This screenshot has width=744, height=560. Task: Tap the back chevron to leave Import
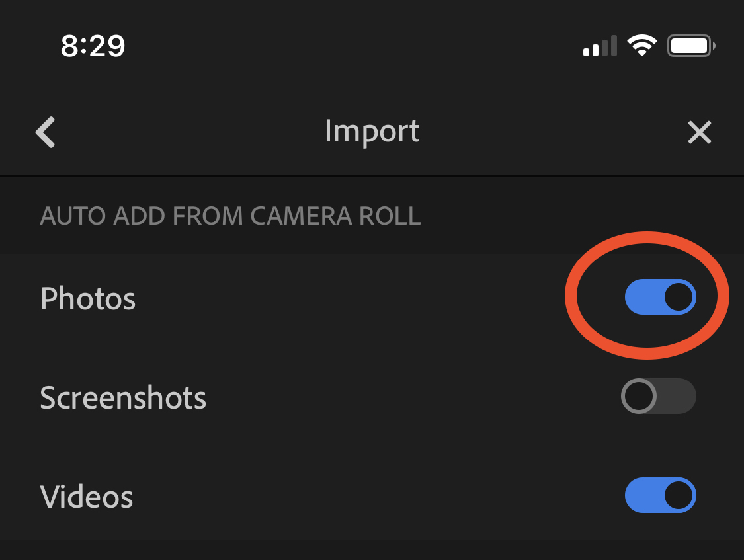point(44,132)
